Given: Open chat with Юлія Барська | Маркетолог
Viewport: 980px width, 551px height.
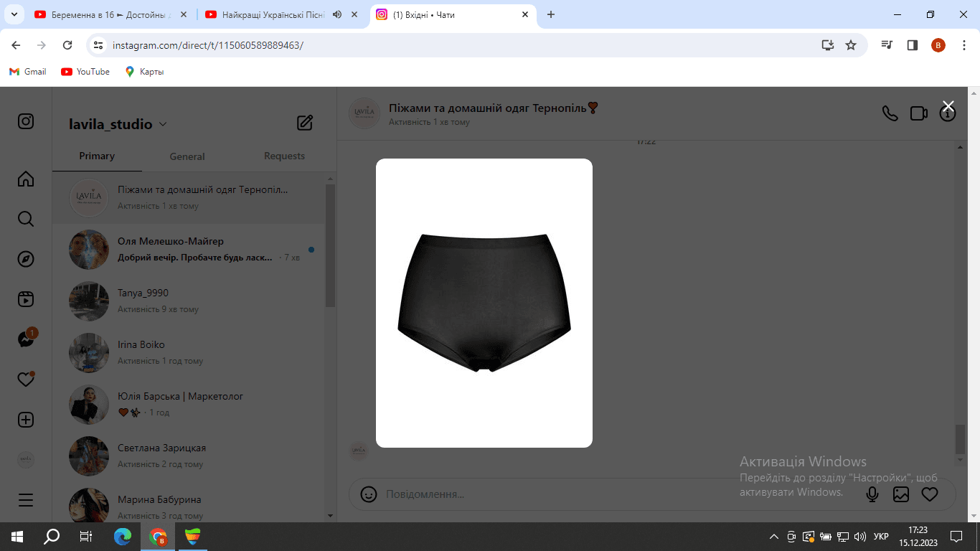Looking at the screenshot, I should (189, 405).
